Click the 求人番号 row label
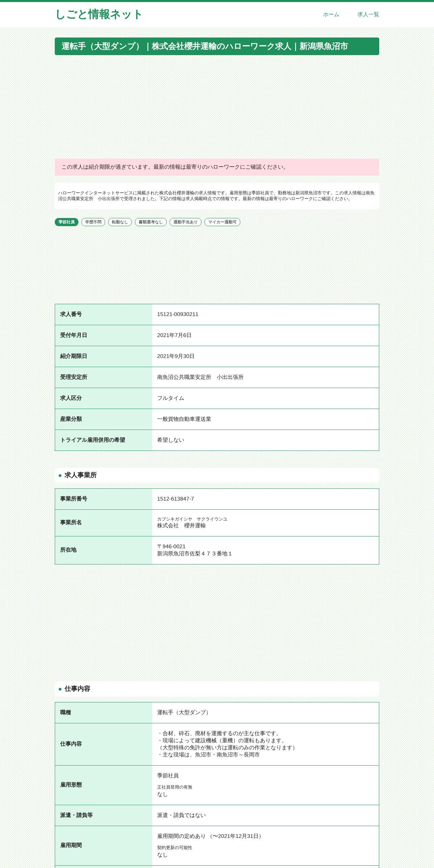This screenshot has width=434, height=868. tap(71, 314)
